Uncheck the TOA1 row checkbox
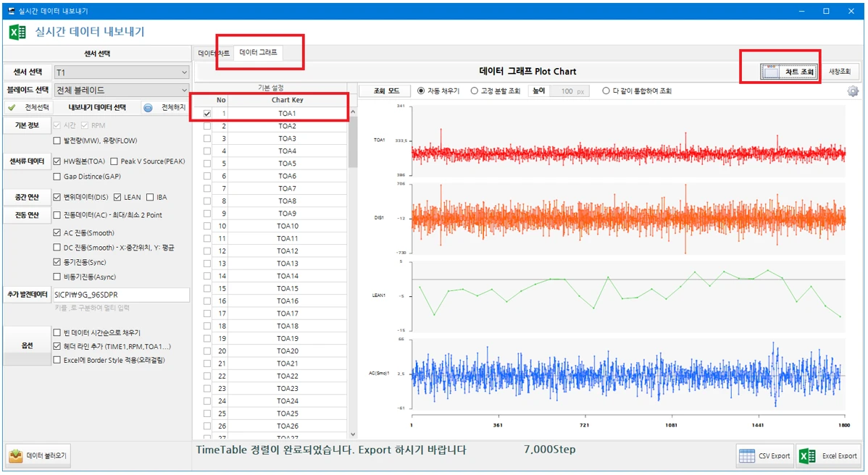The width and height of the screenshot is (868, 475). 207,114
